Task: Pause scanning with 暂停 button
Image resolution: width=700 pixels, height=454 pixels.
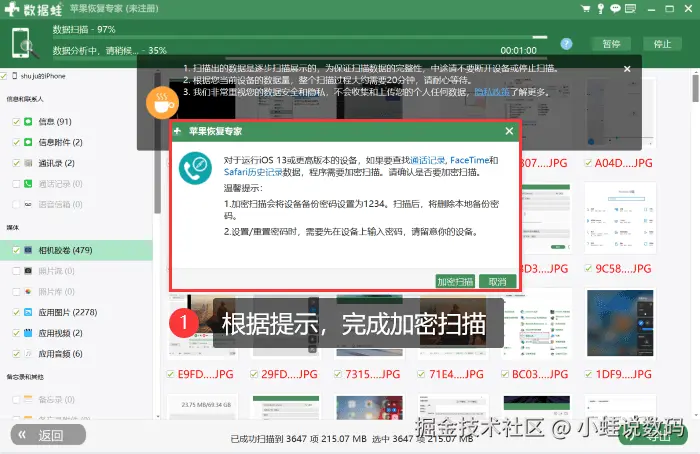Action: pos(611,44)
